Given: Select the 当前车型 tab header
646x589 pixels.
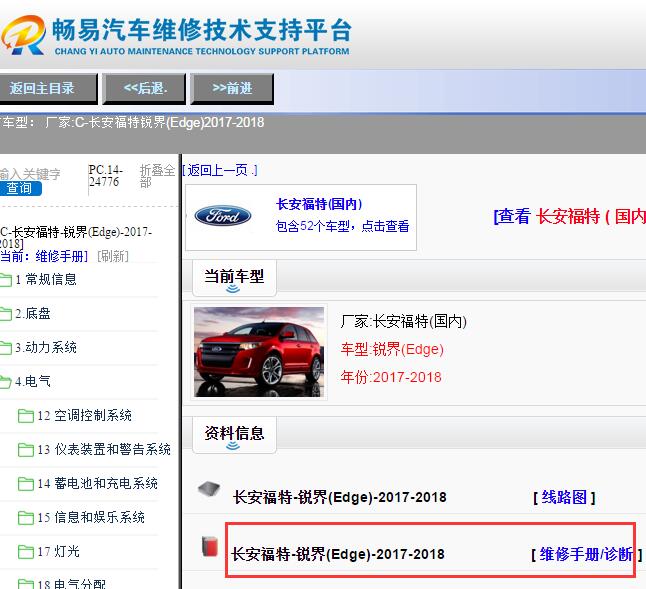Looking at the screenshot, I should point(234,278).
